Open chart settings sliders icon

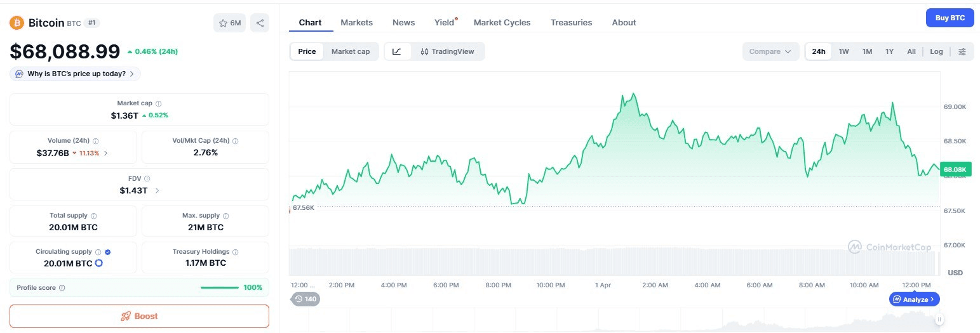962,51
